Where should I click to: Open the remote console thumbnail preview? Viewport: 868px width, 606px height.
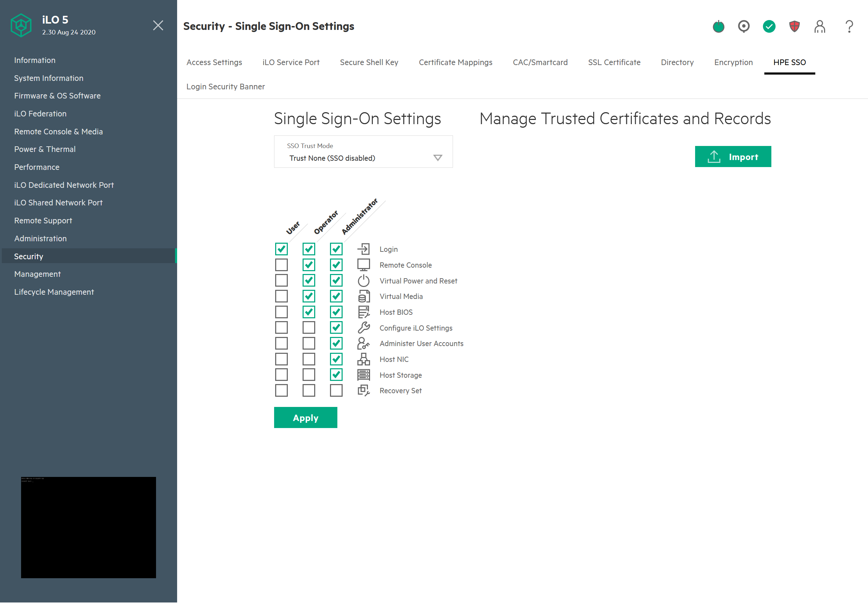click(x=89, y=527)
